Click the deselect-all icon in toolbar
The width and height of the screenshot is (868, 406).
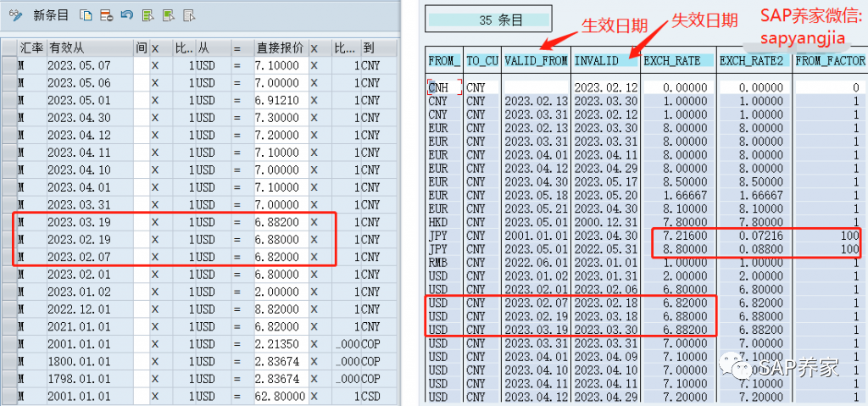[x=189, y=15]
